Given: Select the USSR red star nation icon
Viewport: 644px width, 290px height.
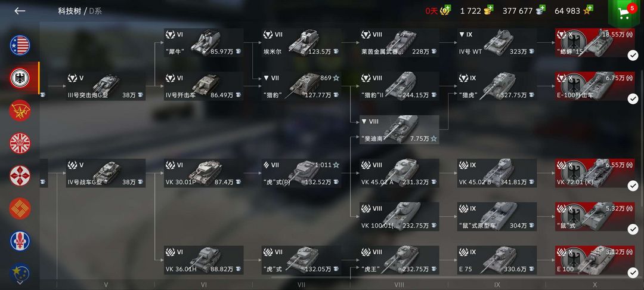Looking at the screenshot, I should [20, 110].
